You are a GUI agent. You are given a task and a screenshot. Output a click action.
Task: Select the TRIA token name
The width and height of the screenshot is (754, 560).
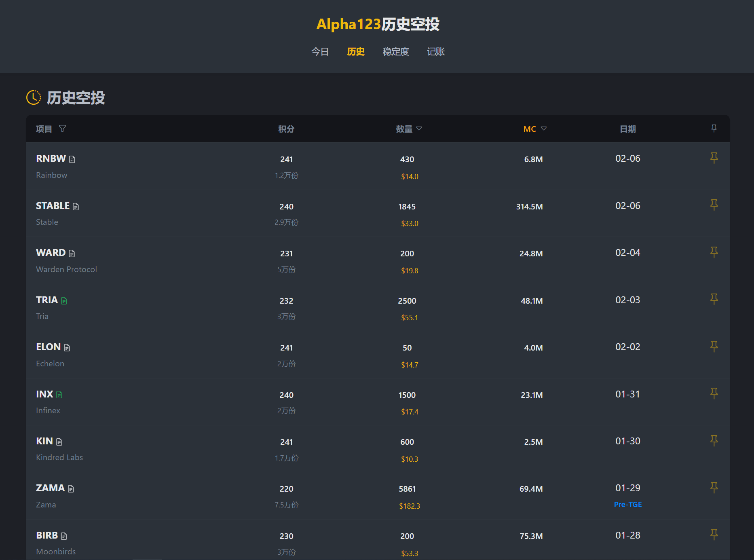47,300
